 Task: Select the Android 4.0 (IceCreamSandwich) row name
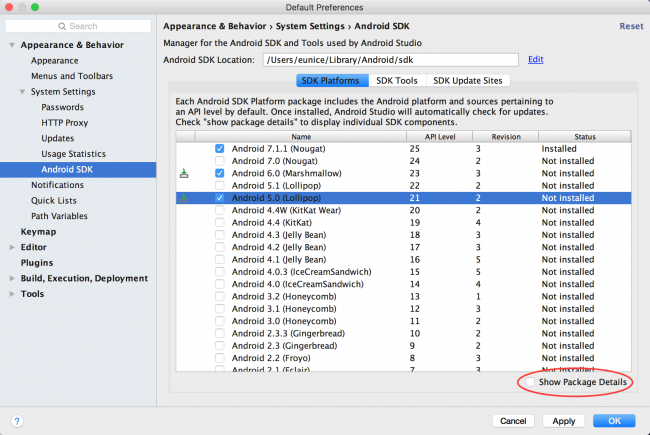pyautogui.click(x=298, y=284)
